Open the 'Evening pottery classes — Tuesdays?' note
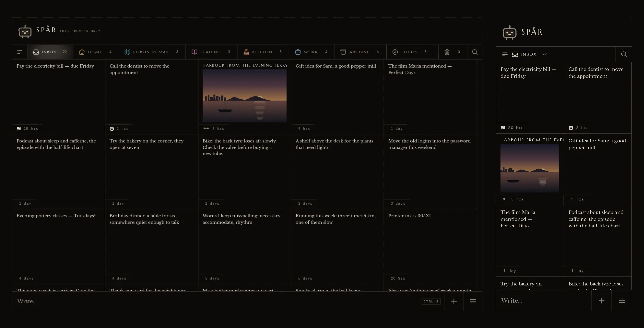Image resolution: width=644 pixels, height=328 pixels. tap(59, 247)
